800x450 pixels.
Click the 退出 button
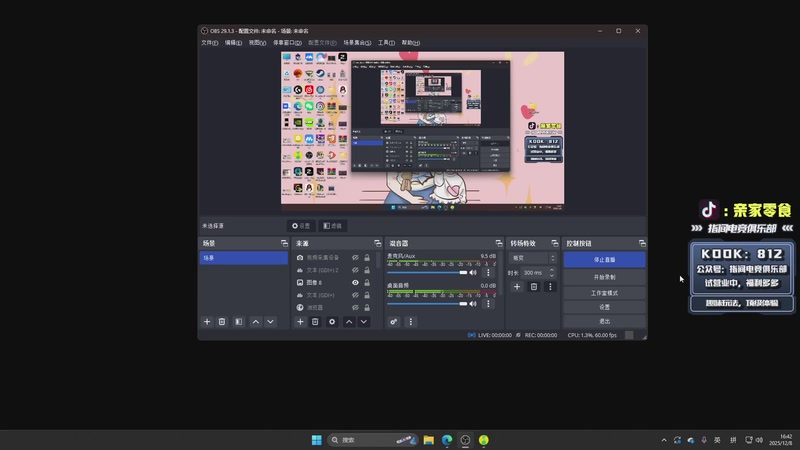click(605, 321)
